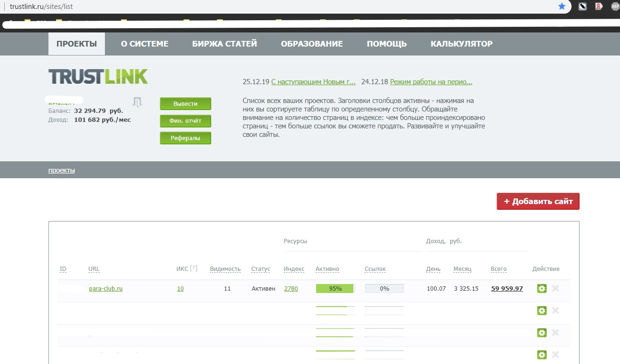
Task: Open the ABP Adblock Plus extension icon
Action: point(615,7)
